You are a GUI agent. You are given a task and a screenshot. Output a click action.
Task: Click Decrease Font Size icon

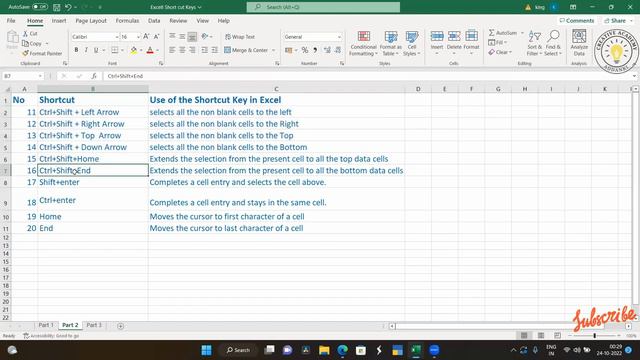point(156,37)
